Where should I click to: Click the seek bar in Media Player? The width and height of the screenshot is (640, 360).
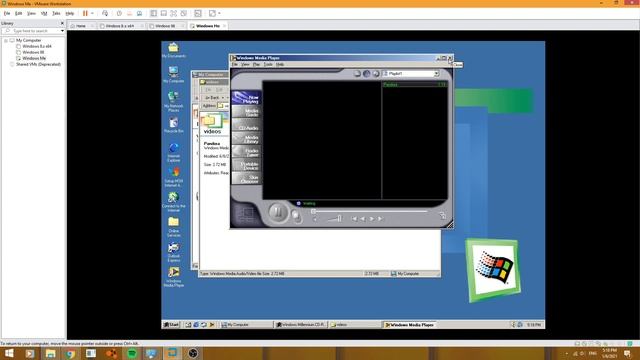coord(370,211)
